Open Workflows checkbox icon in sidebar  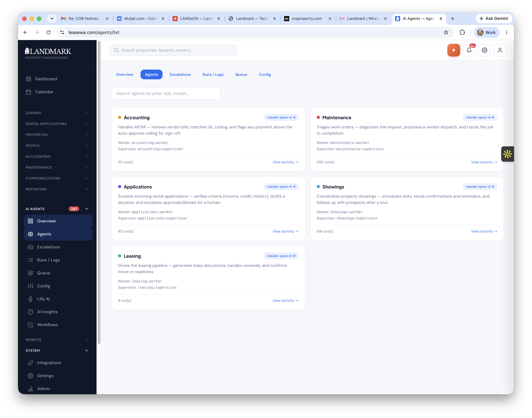pos(30,325)
